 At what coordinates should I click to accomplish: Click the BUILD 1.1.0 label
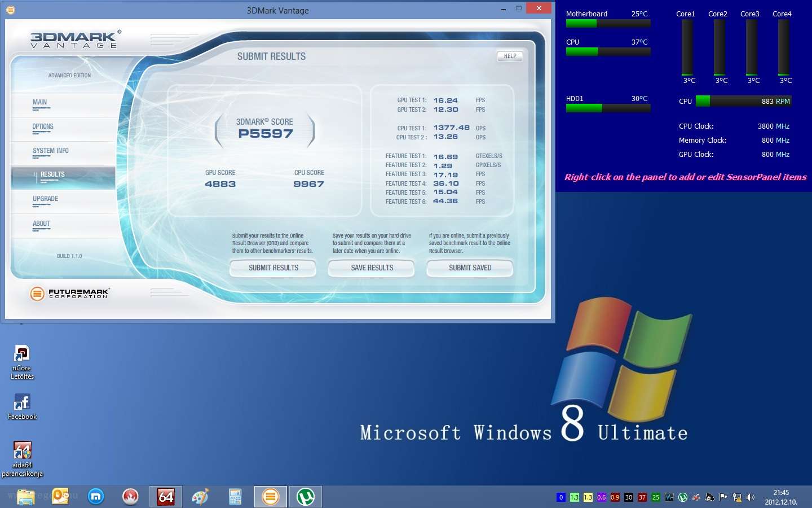(x=69, y=256)
